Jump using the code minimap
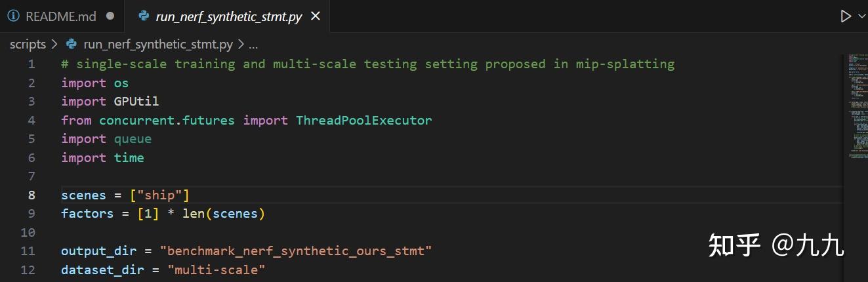This screenshot has width=868, height=282. point(853,105)
